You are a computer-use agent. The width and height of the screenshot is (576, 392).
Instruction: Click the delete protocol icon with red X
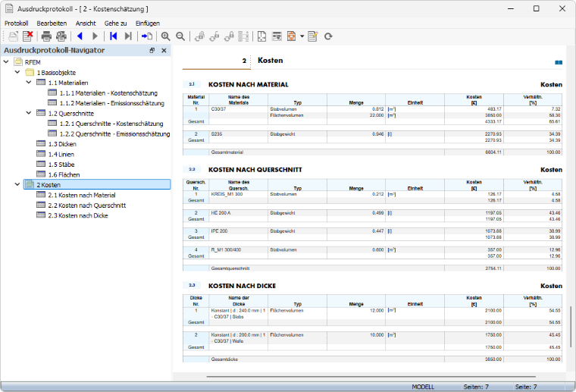28,36
